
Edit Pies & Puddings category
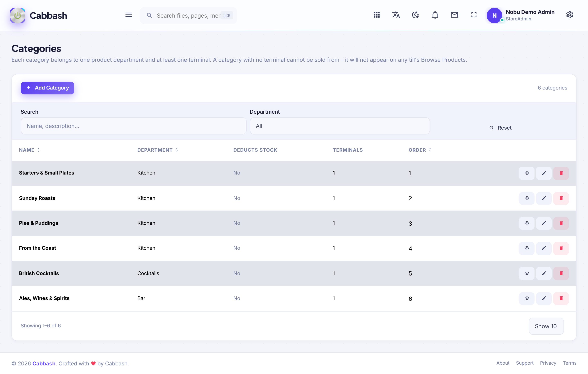(544, 223)
